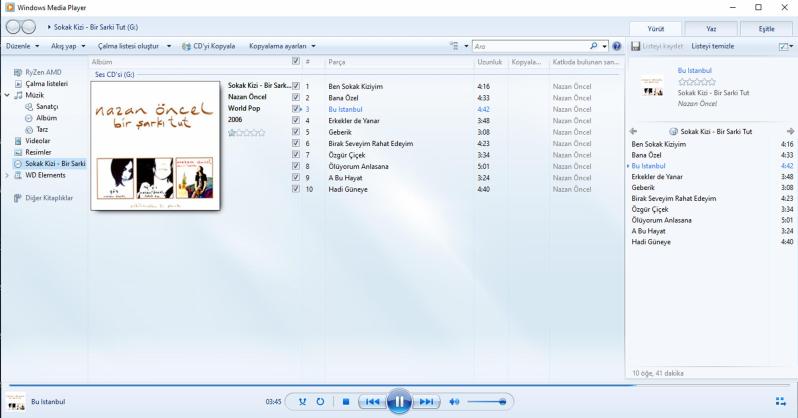Pause the currently playing song
The image size is (798, 418).
pyautogui.click(x=399, y=402)
